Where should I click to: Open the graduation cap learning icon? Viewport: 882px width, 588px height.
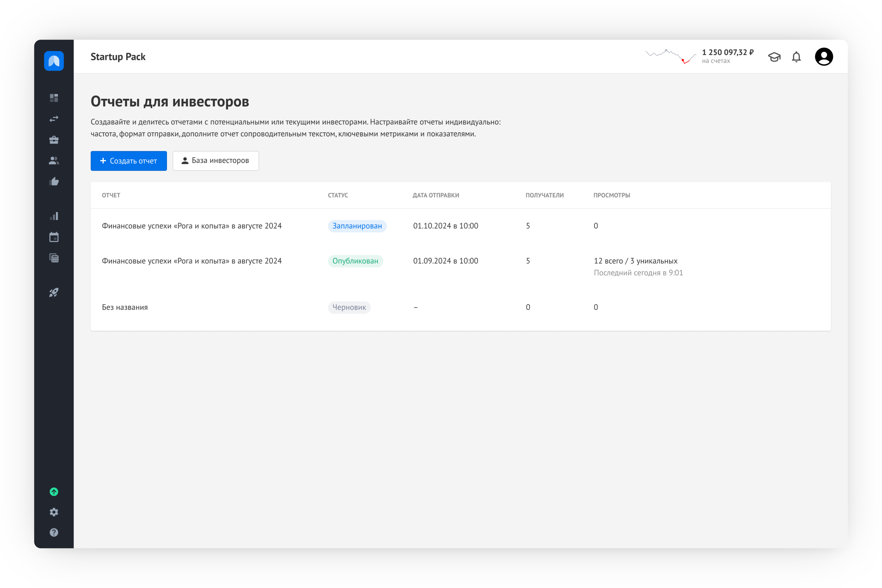pos(774,57)
